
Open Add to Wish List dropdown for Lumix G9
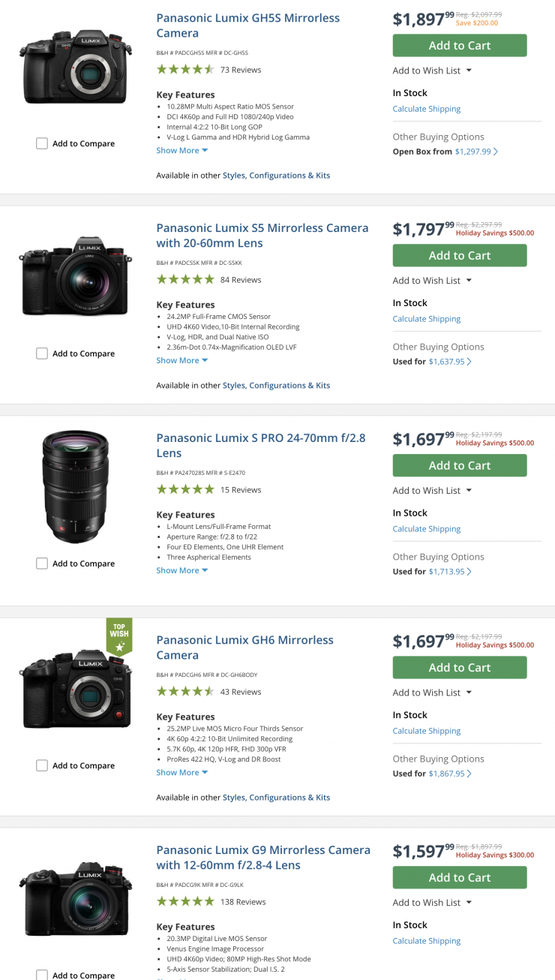pyautogui.click(x=432, y=903)
